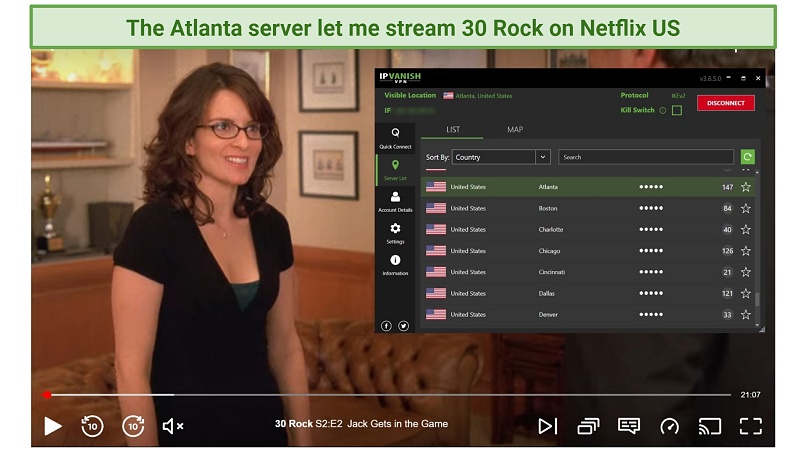Expand Dallas server count 121
The height and width of the screenshot is (453, 806).
tap(727, 293)
